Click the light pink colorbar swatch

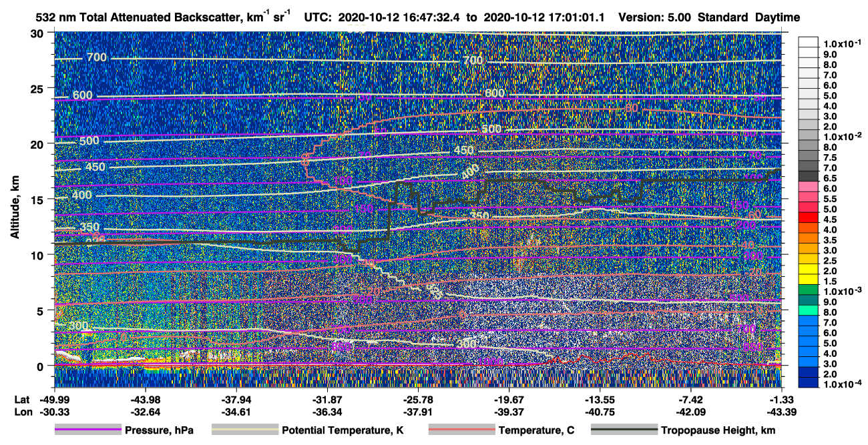809,185
